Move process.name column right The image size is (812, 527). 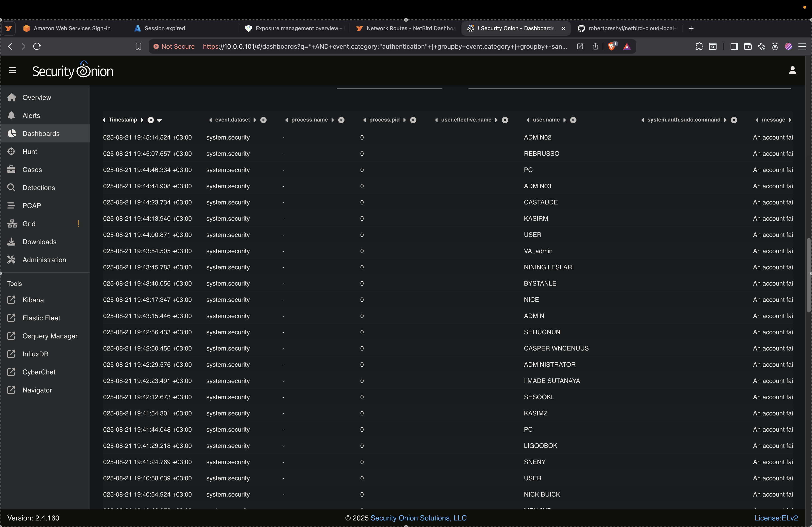click(x=333, y=120)
